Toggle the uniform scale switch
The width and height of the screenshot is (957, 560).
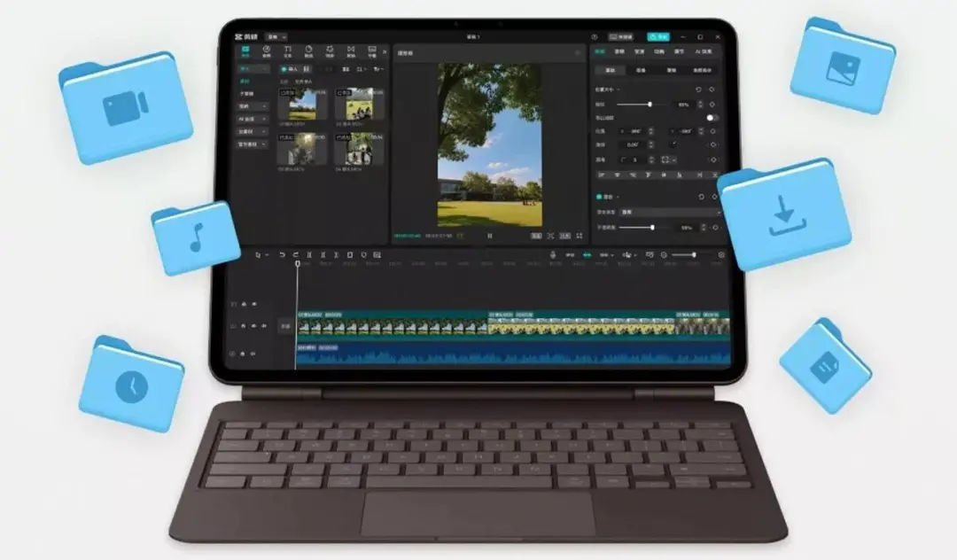pyautogui.click(x=712, y=118)
